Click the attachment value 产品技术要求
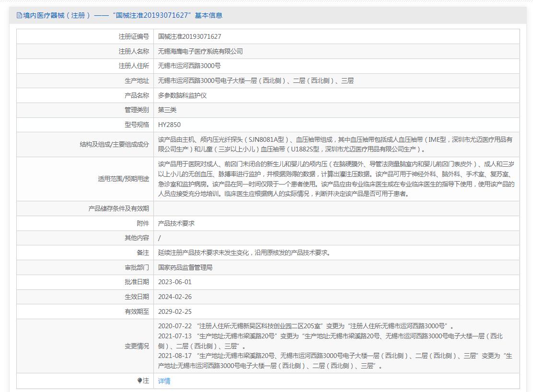The height and width of the screenshot is (392, 533). coord(176,223)
